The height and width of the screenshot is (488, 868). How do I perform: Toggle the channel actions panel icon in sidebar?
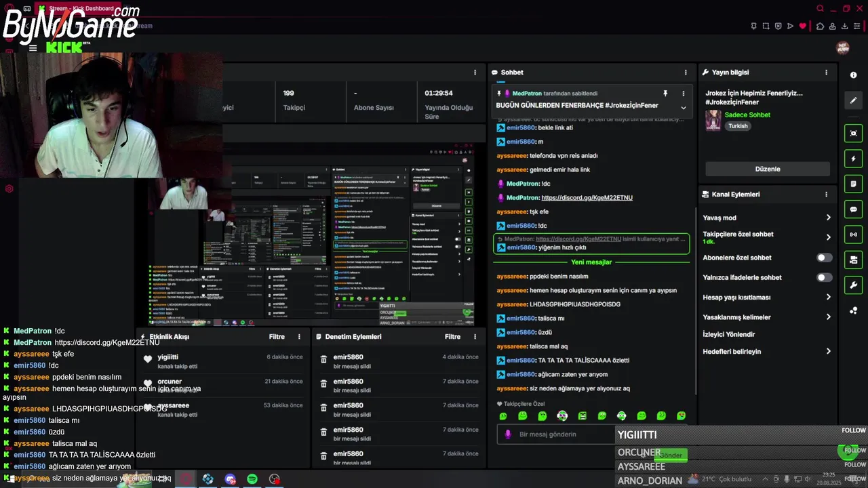[853, 260]
